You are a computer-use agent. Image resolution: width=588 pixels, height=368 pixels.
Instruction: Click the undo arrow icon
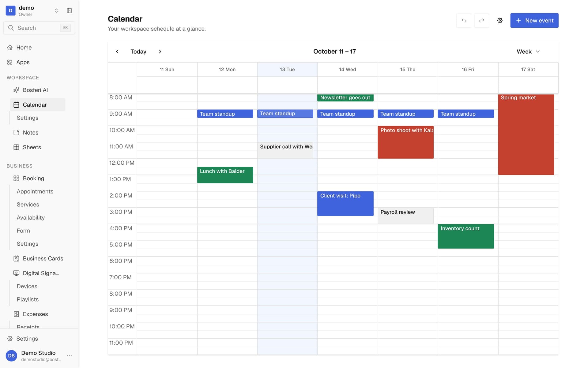coord(464,21)
